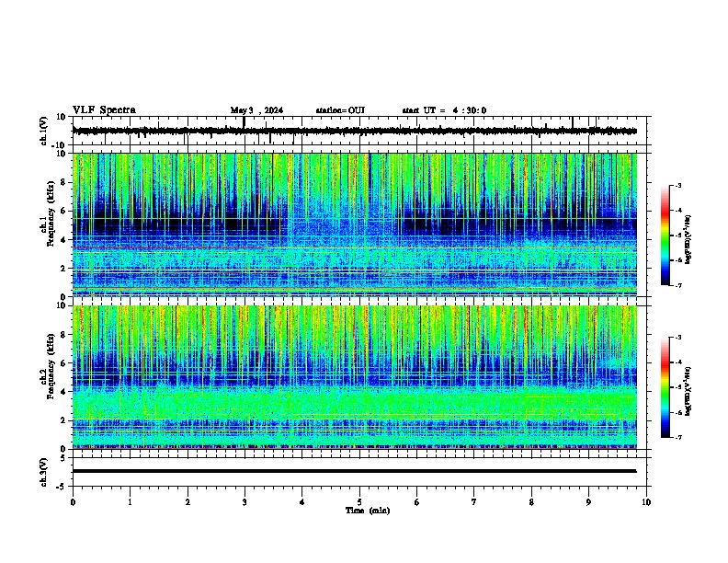Click the "10" tick on the time axis
The image size is (728, 563).
[x=646, y=502]
